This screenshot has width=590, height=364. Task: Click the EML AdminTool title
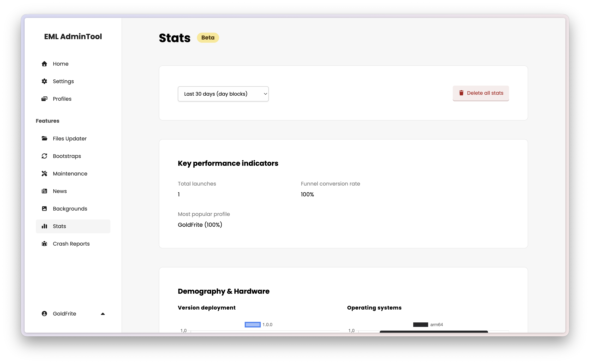point(73,37)
